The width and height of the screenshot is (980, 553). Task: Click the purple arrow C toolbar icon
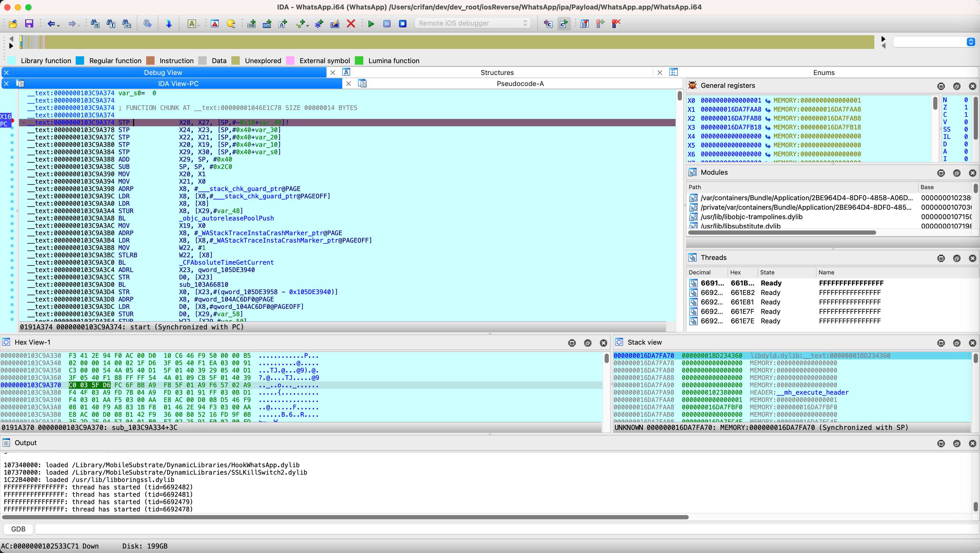pos(548,24)
